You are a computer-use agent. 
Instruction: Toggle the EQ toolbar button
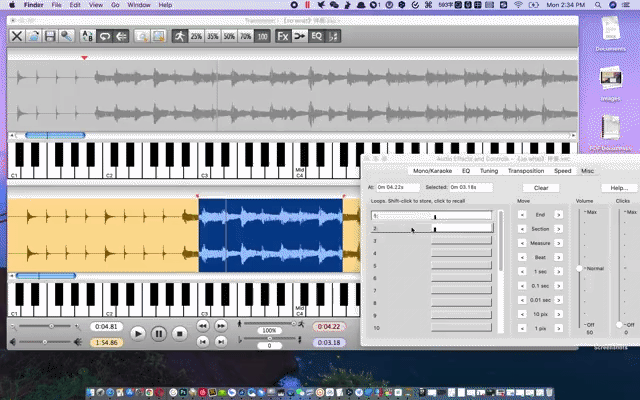pyautogui.click(x=316, y=36)
